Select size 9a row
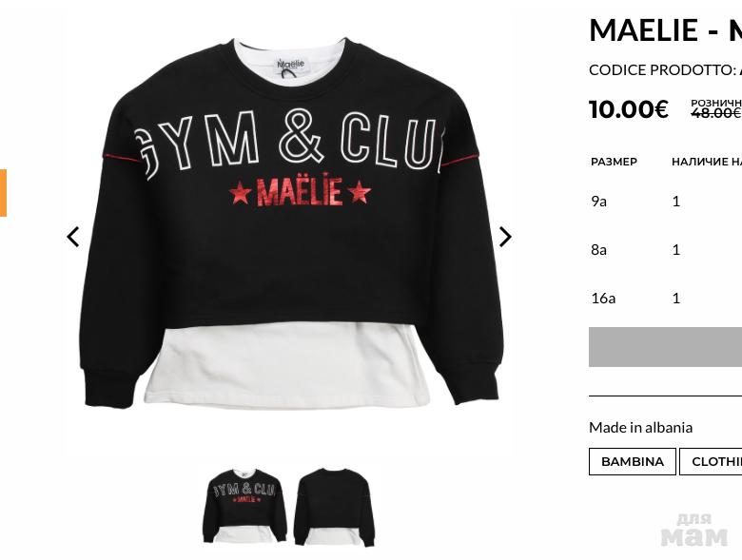The height and width of the screenshot is (560, 742). coord(665,202)
